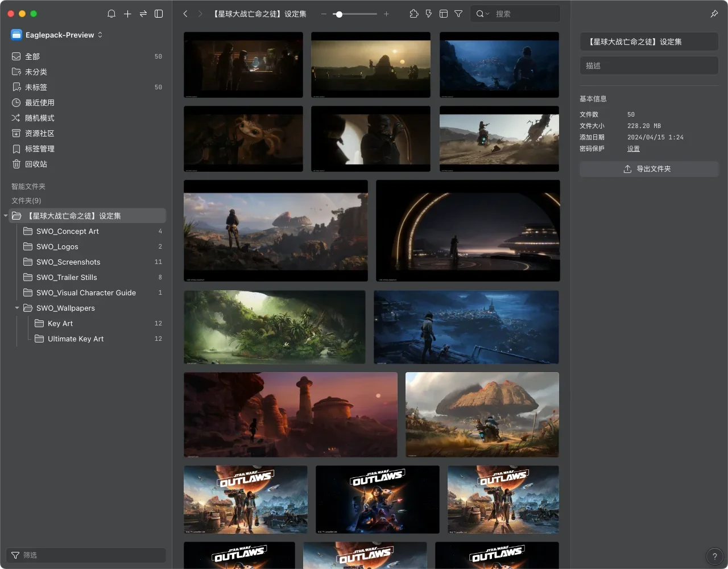Collapse the 【星球大战亡命之徒】设定集 folder triangle

tap(6, 216)
